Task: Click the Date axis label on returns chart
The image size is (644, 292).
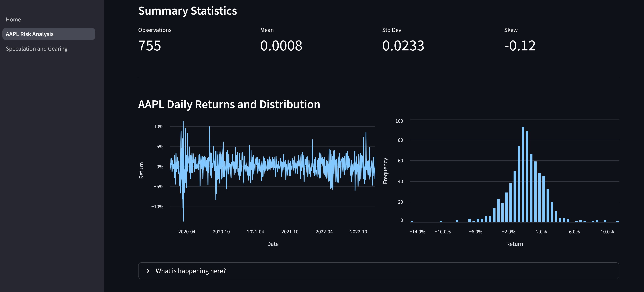Action: point(272,244)
